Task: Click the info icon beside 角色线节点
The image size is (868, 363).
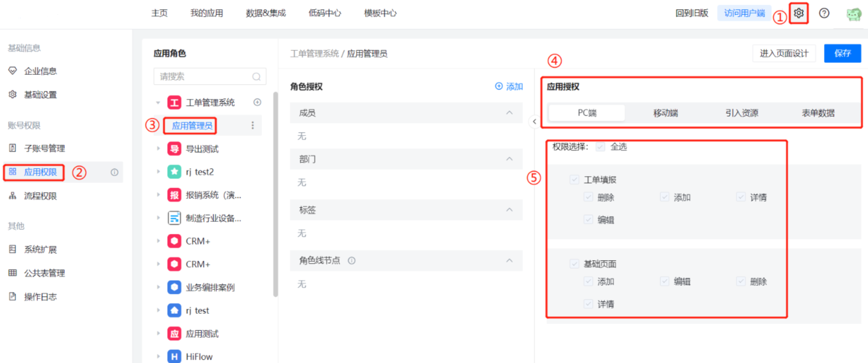Action: coord(351,261)
